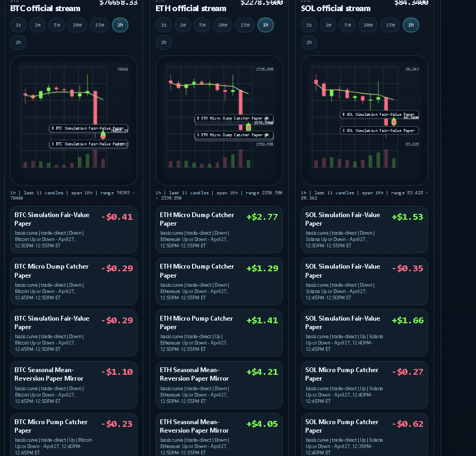The image size is (476, 456).
Task: Open BTC Micro Pump Catcher Paper card
Action: pyautogui.click(x=74, y=435)
